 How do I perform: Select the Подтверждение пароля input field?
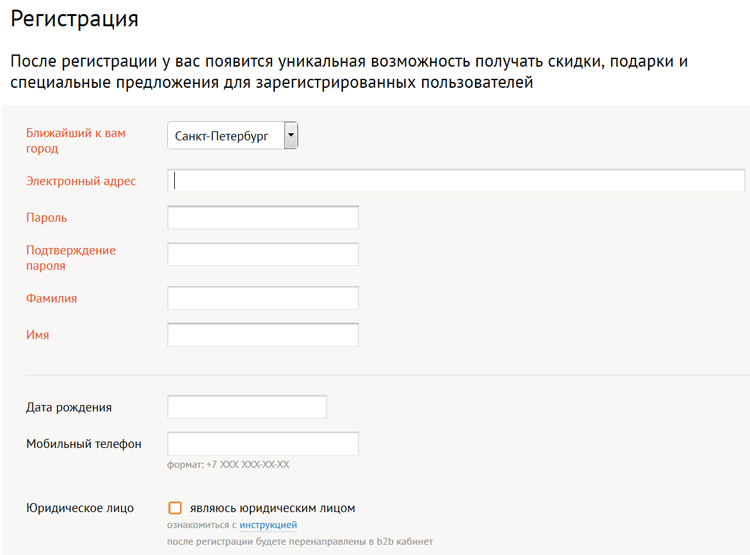(263, 255)
